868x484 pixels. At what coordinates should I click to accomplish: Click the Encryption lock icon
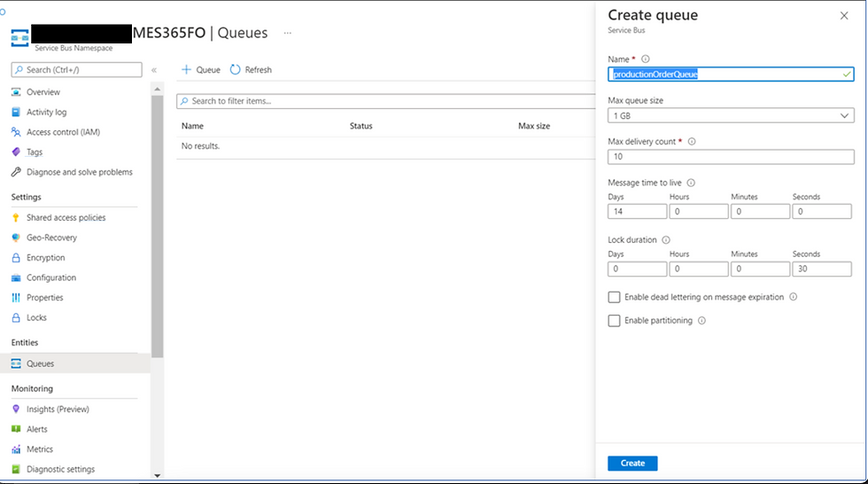coord(16,257)
